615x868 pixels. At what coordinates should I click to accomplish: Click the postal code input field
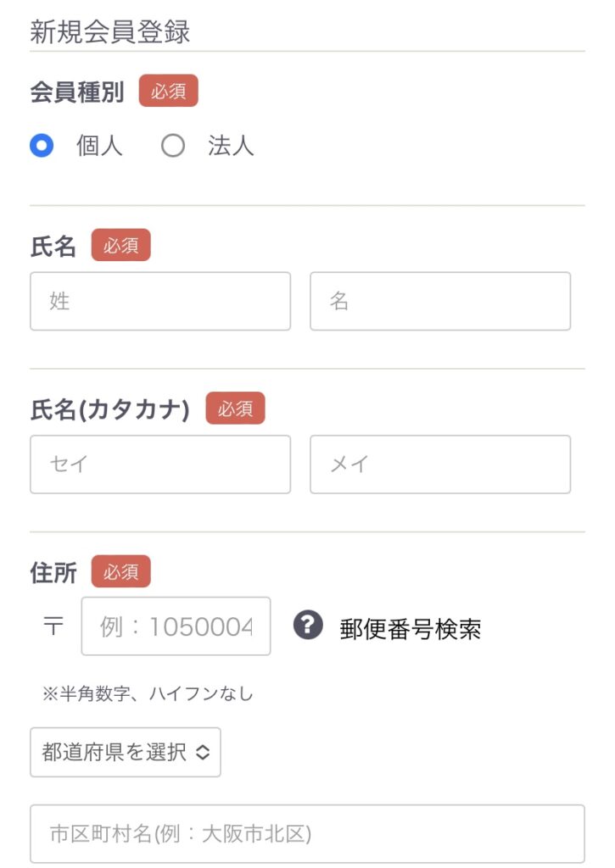176,626
